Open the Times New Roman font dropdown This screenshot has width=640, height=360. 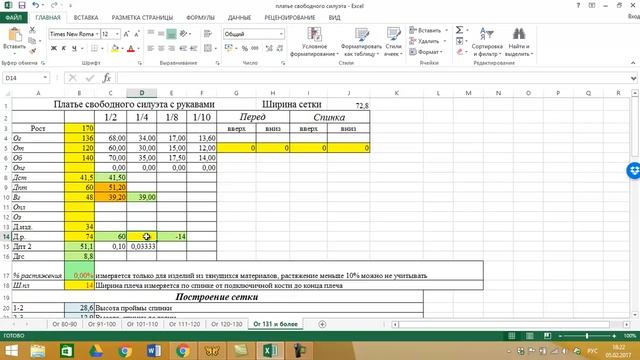97,34
